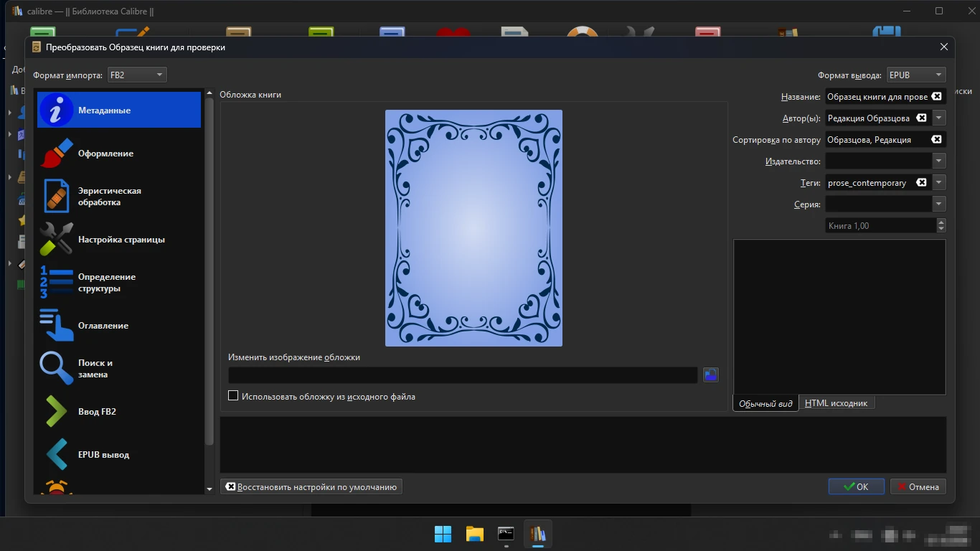Select Настройка страницы in the sidebar
The image size is (980, 551).
119,239
